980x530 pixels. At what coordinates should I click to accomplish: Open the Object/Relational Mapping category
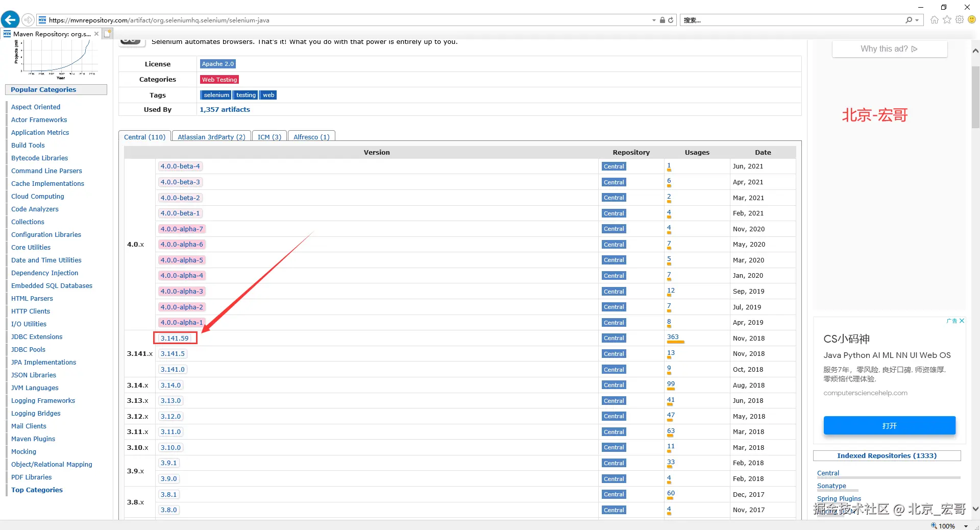click(x=52, y=465)
